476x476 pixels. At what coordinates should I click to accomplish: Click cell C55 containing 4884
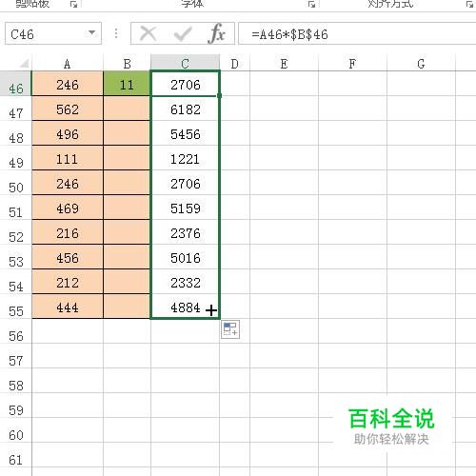pos(186,307)
